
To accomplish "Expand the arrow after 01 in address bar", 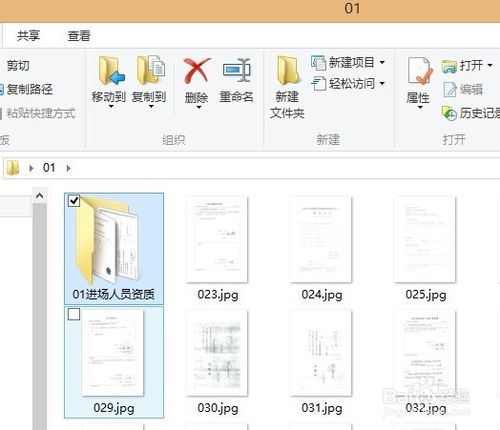I will click(x=68, y=168).
